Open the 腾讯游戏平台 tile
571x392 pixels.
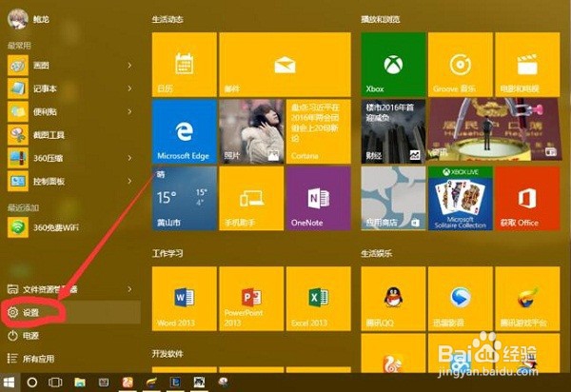[527, 299]
